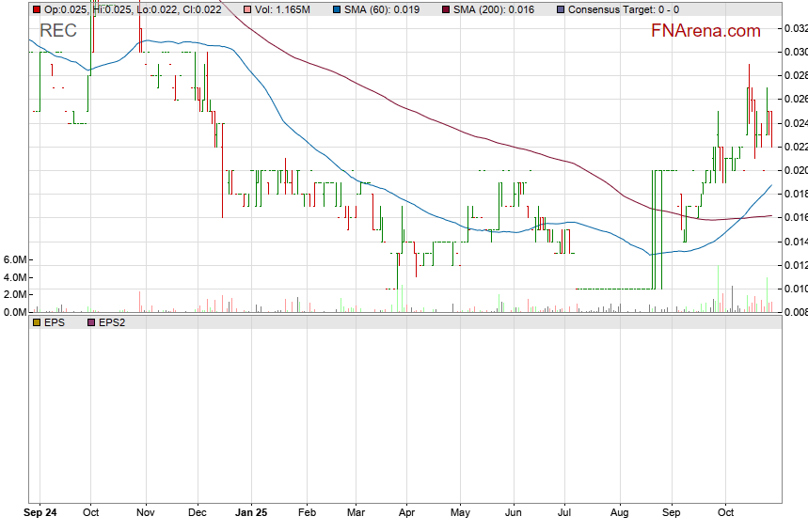Open the FNArena.com link
This screenshot has height=532, width=808.
pos(705,31)
